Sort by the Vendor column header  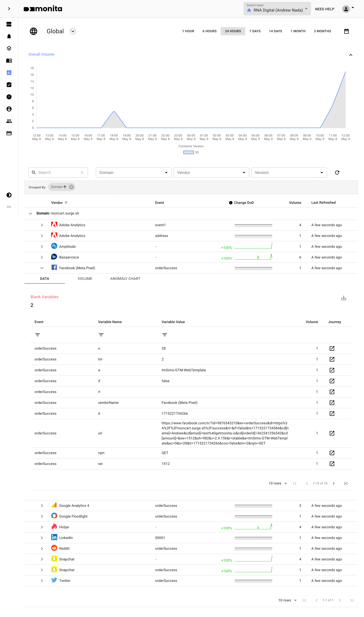click(x=57, y=203)
